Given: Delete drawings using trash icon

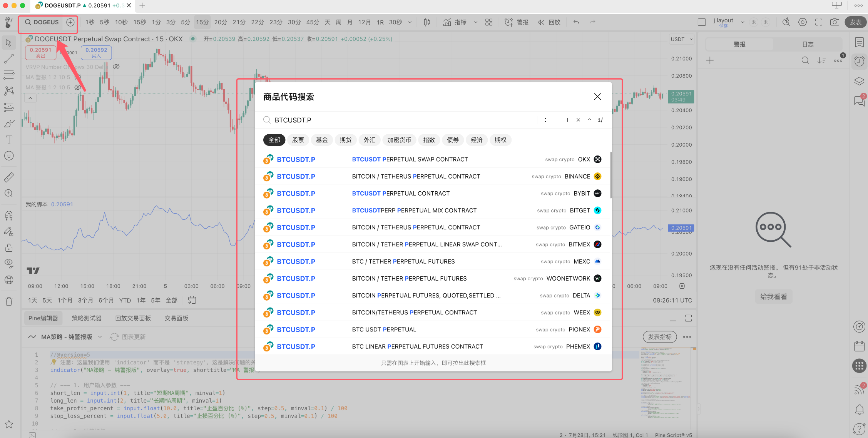Looking at the screenshot, I should (x=9, y=301).
